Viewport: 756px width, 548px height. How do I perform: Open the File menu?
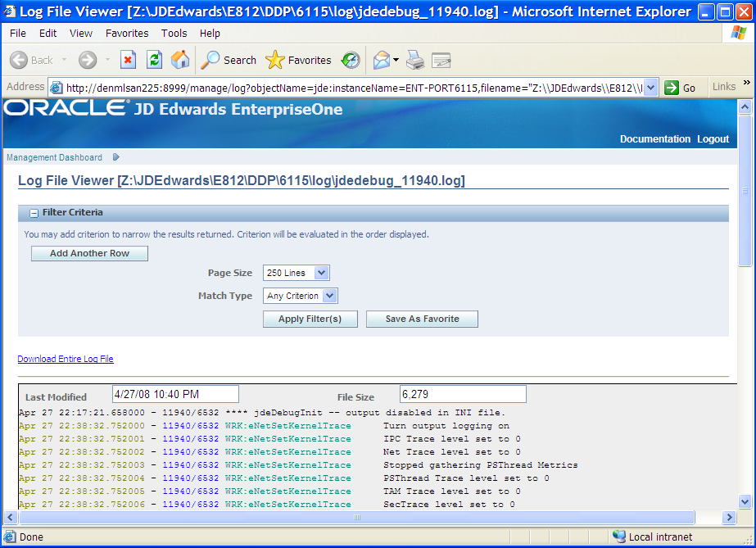(18, 34)
